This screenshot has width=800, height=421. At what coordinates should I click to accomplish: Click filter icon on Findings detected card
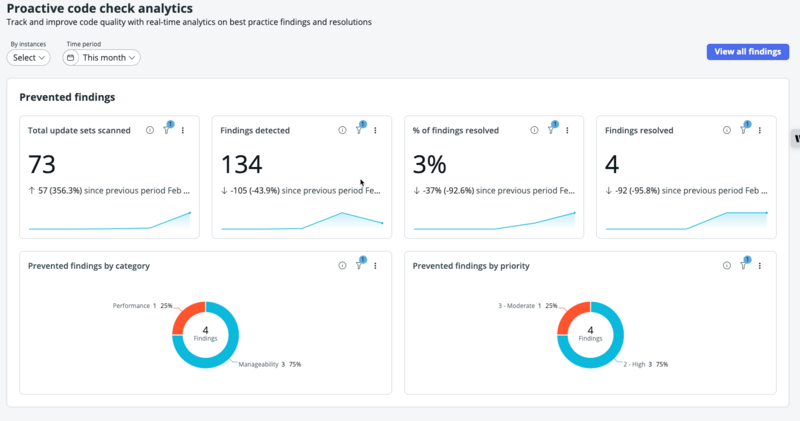[359, 130]
